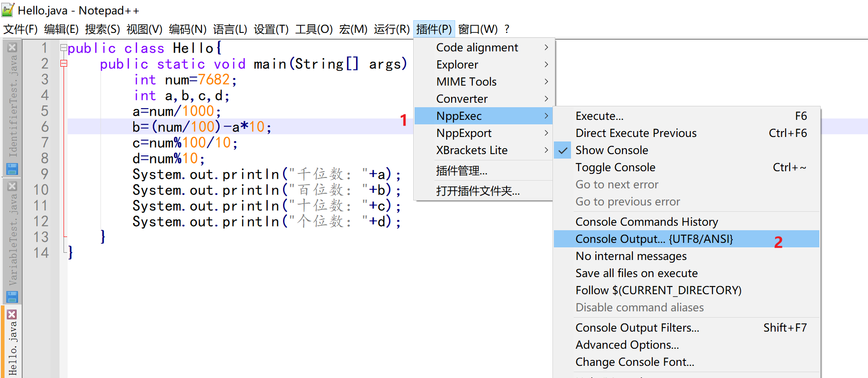Expand the Code alignment submenu
868x378 pixels.
(484, 47)
